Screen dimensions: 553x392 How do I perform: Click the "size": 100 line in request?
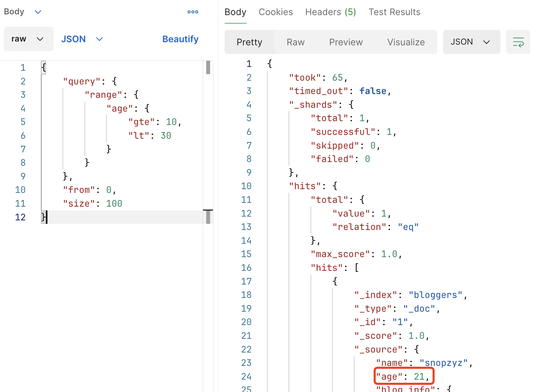(92, 204)
